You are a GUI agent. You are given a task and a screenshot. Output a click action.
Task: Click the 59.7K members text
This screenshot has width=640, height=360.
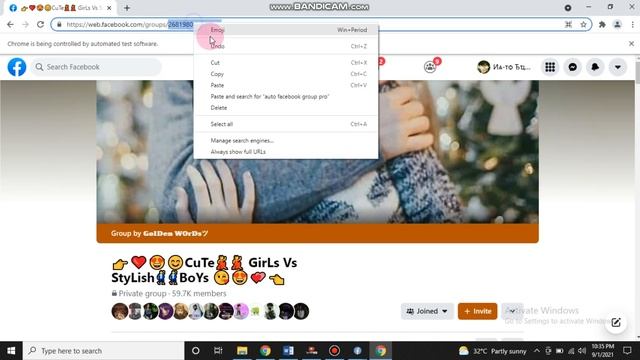[199, 293]
